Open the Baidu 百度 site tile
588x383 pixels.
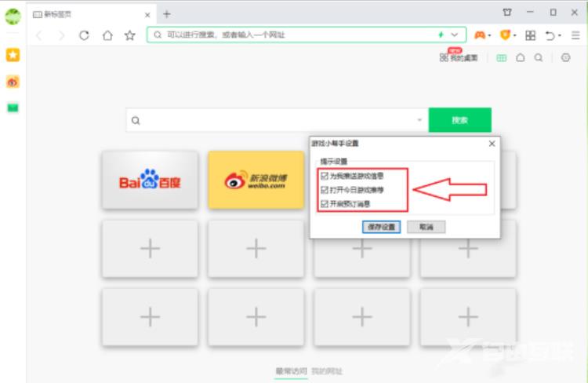[150, 180]
